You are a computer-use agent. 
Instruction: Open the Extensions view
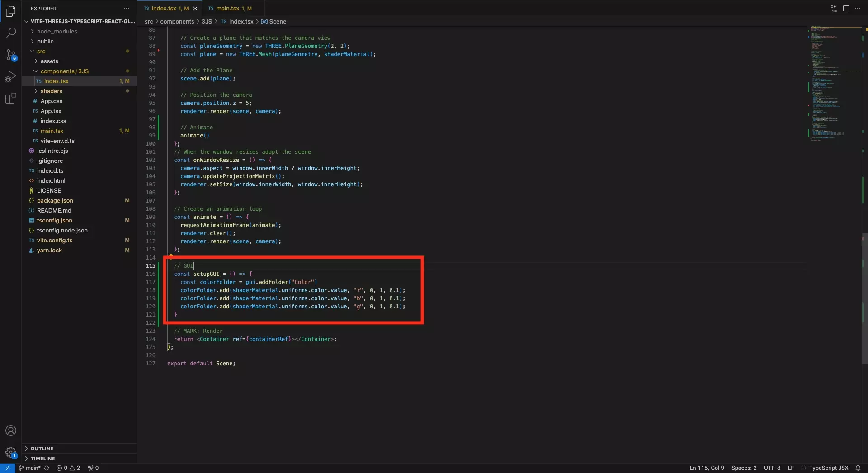[11, 98]
